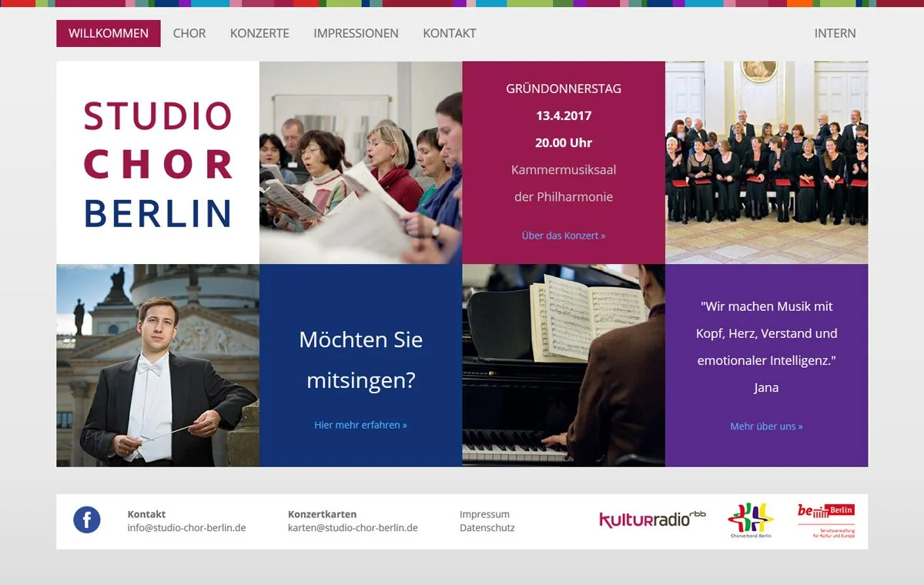924x585 pixels.
Task: Select the Willkommen menu item
Action: tap(109, 33)
